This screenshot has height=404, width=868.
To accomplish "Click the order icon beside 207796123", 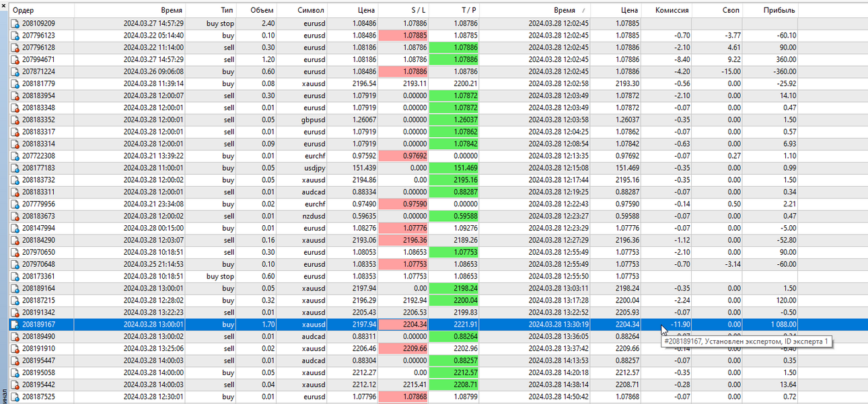I will point(15,36).
